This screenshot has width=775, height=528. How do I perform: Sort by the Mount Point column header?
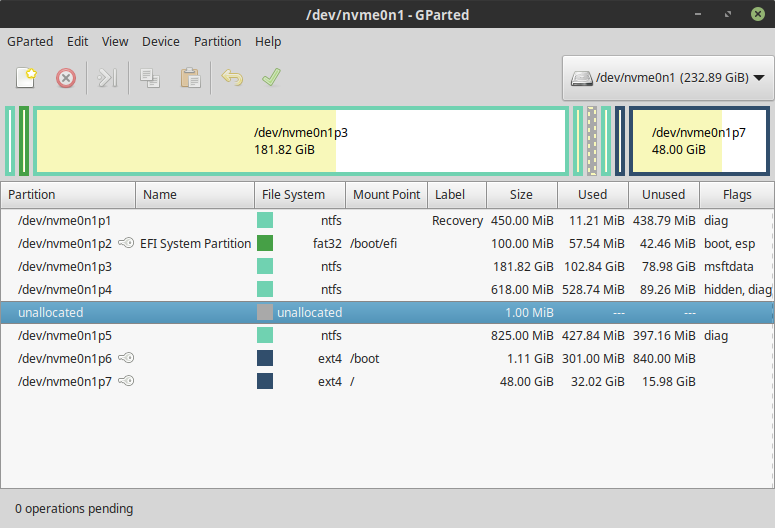point(386,195)
